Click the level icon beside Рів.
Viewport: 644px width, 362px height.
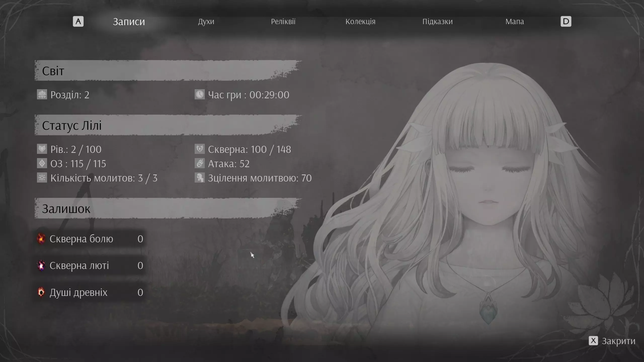(42, 149)
